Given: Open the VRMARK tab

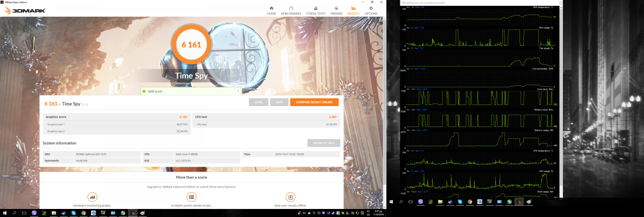Looking at the screenshot, I should point(336,10).
